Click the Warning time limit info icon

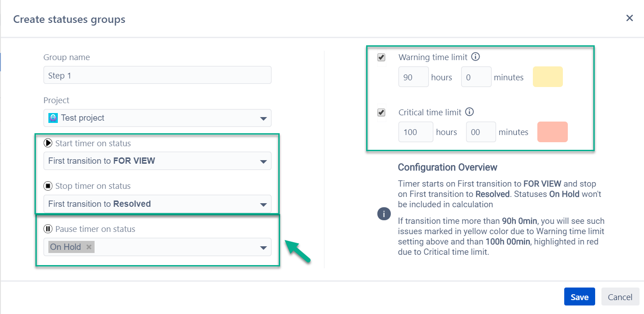(x=476, y=57)
